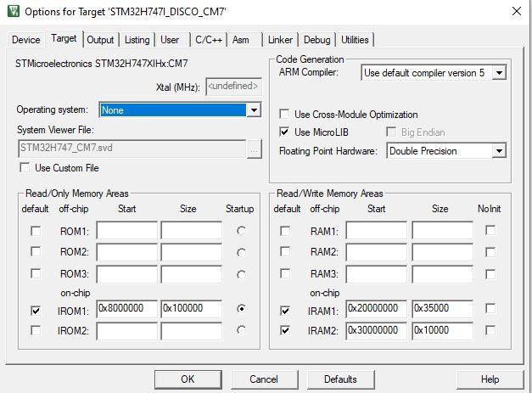This screenshot has height=393, width=532.
Task: Edit the IRAM1 Size field 0x35000
Action: (x=442, y=308)
